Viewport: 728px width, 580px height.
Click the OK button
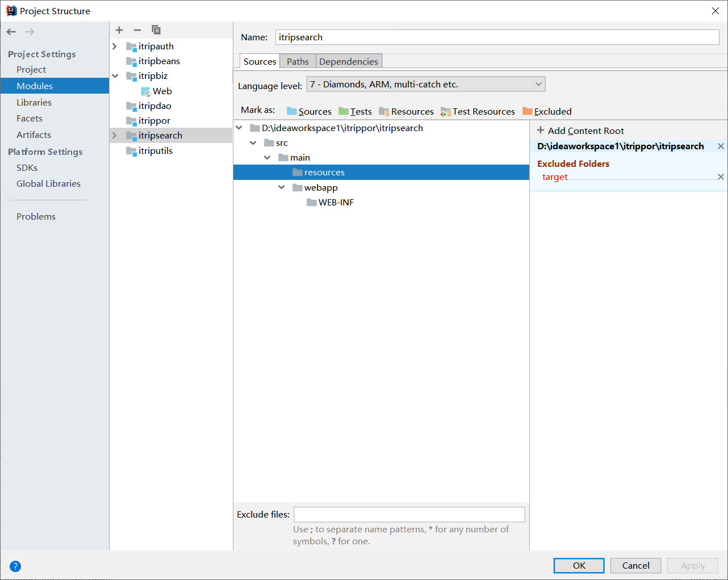pyautogui.click(x=579, y=566)
